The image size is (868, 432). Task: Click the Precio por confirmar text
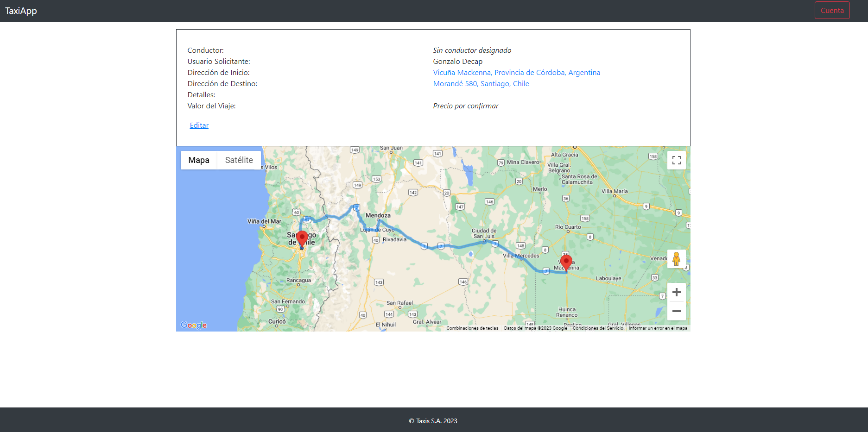[x=466, y=106]
